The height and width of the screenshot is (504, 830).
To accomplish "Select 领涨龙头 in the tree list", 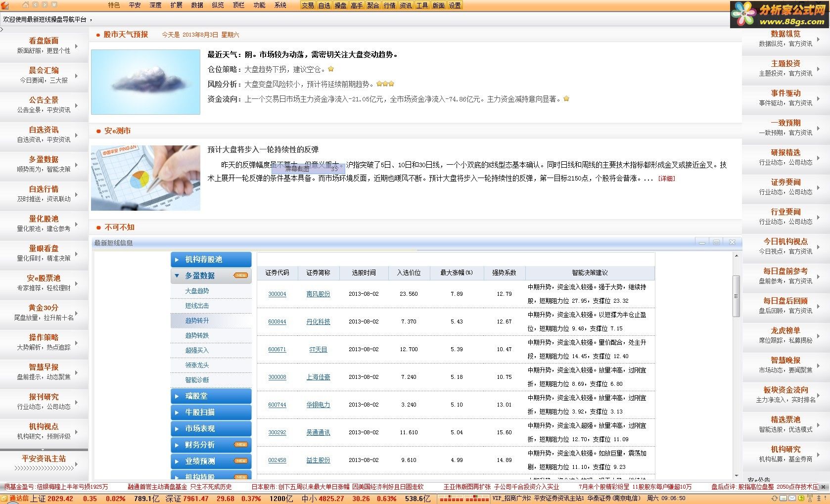I will [197, 365].
